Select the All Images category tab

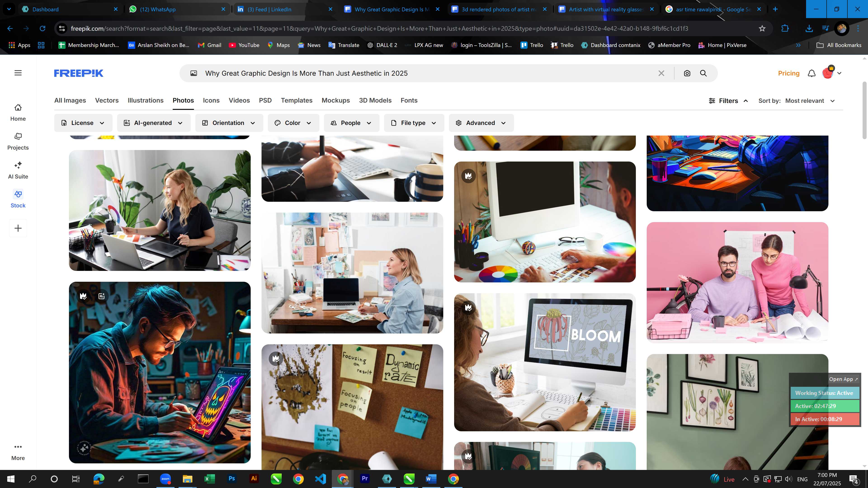(70, 100)
